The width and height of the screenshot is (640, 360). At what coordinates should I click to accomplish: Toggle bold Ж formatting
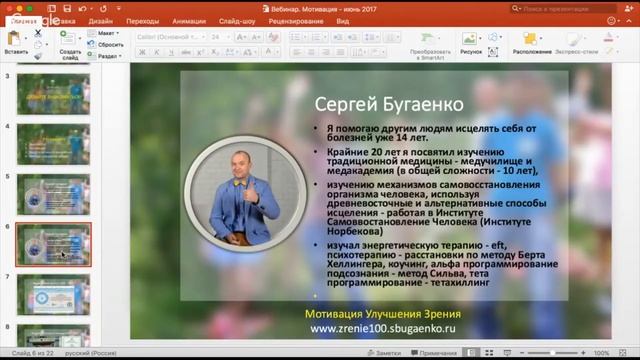142,52
